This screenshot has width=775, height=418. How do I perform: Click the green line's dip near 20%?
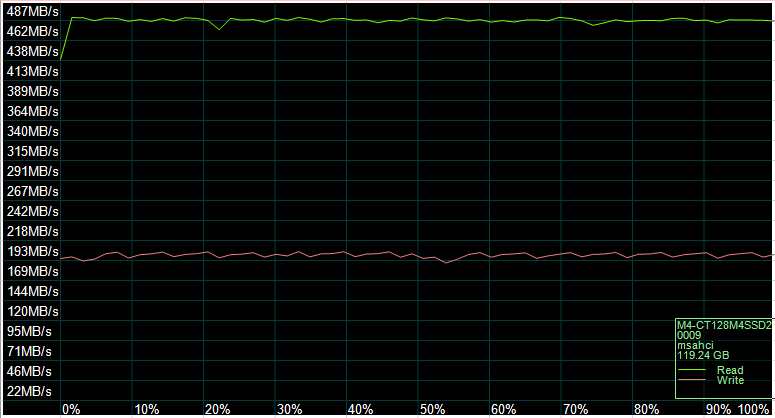coord(219,29)
